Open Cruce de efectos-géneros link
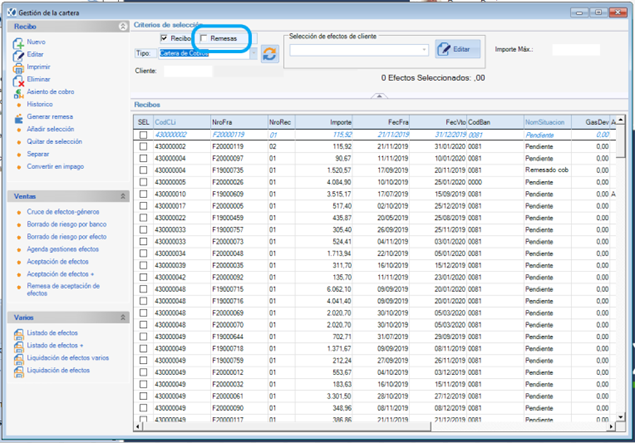 coord(63,212)
